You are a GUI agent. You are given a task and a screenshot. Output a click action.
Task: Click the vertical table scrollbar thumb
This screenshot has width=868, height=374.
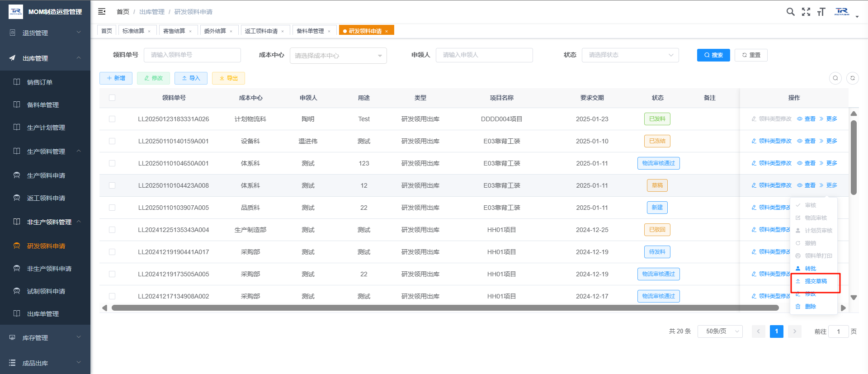click(x=854, y=157)
